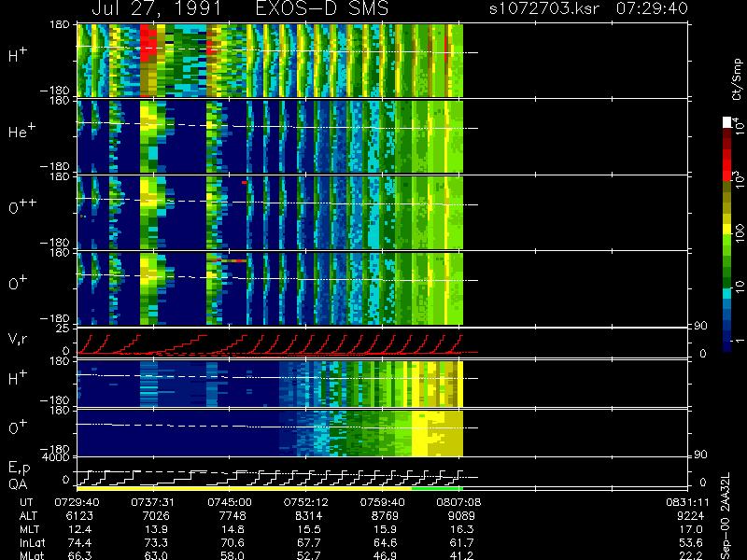This screenshot has width=747, height=560.
Task: Click the 100 label beside the colorbar
Action: tap(739, 233)
